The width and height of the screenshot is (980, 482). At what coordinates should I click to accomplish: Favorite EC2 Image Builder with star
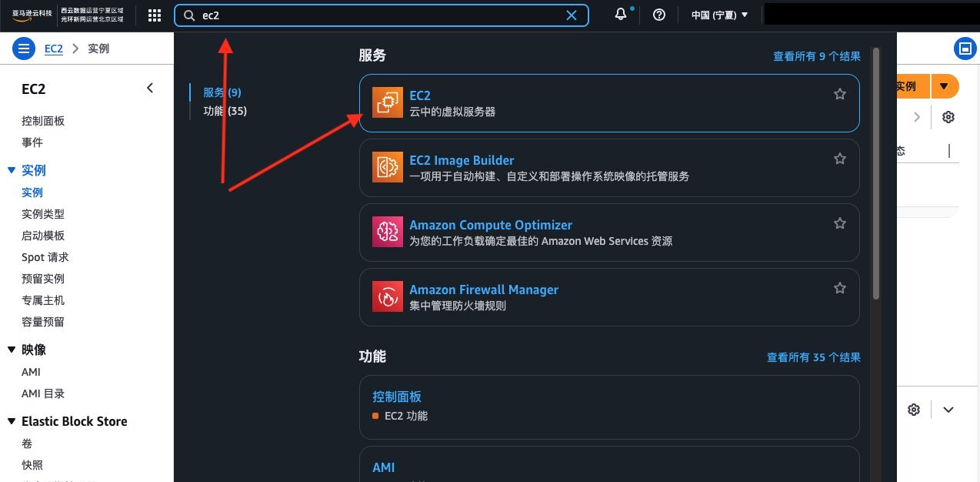[840, 159]
